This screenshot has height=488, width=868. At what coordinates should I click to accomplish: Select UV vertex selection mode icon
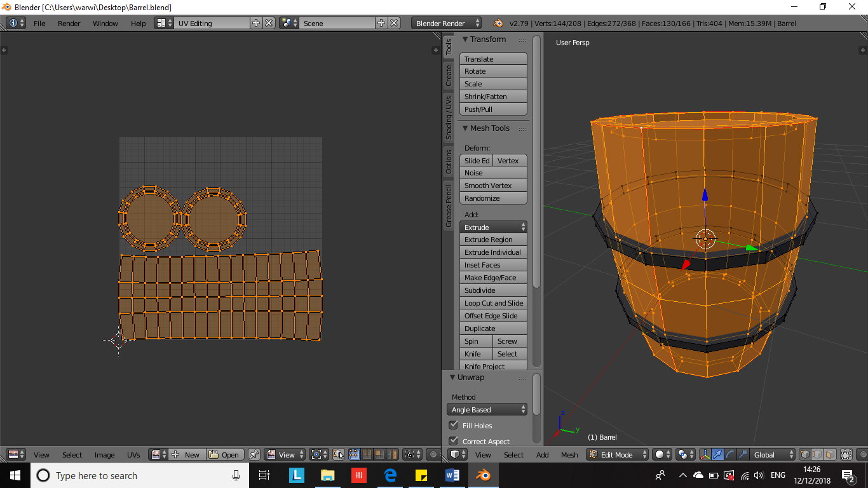[355, 454]
